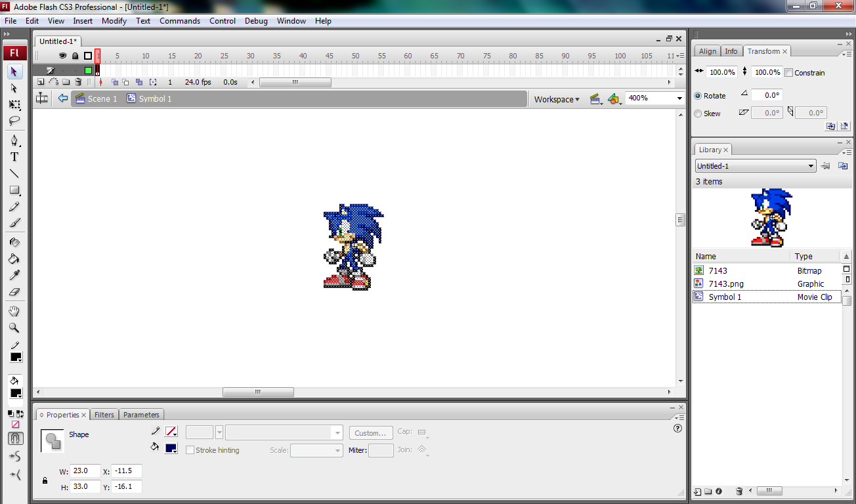Select the Brush tool
Screen dimensions: 856x504
[14, 223]
